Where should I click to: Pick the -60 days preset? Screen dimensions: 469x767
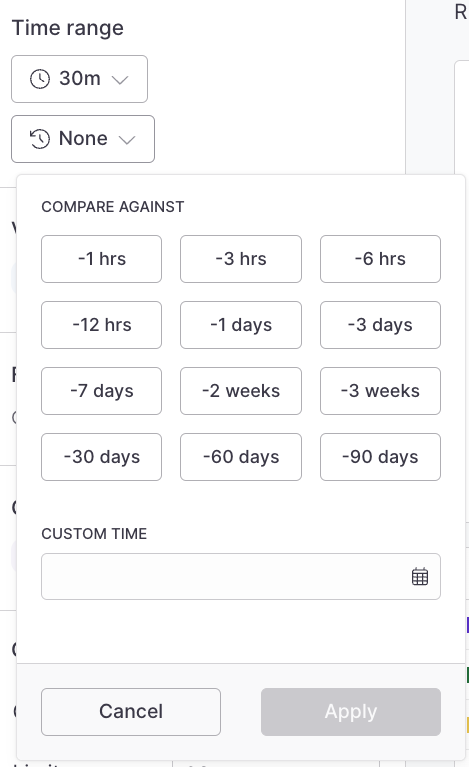(x=241, y=457)
